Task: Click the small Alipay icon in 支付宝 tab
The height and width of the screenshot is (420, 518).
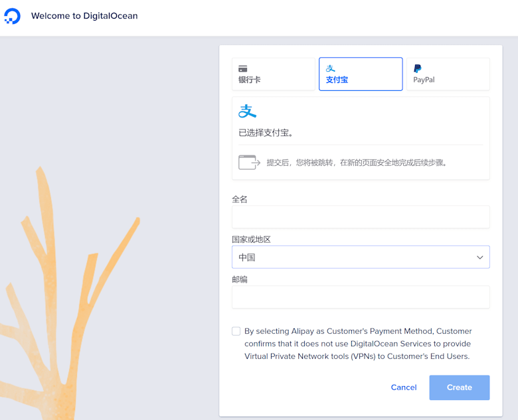Action: pyautogui.click(x=330, y=68)
